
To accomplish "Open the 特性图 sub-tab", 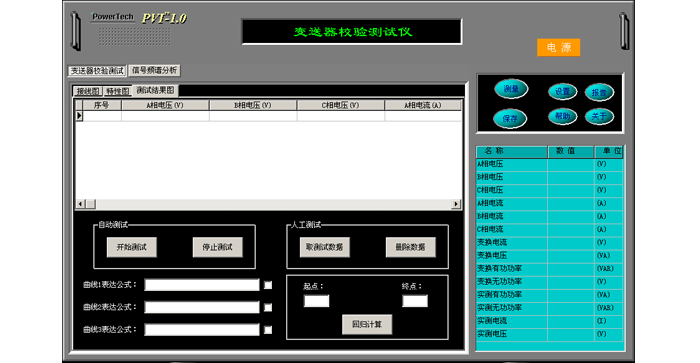I will (x=118, y=91).
